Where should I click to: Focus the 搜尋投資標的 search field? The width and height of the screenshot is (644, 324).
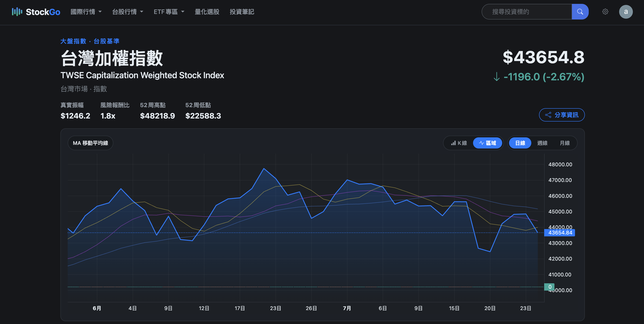point(527,12)
